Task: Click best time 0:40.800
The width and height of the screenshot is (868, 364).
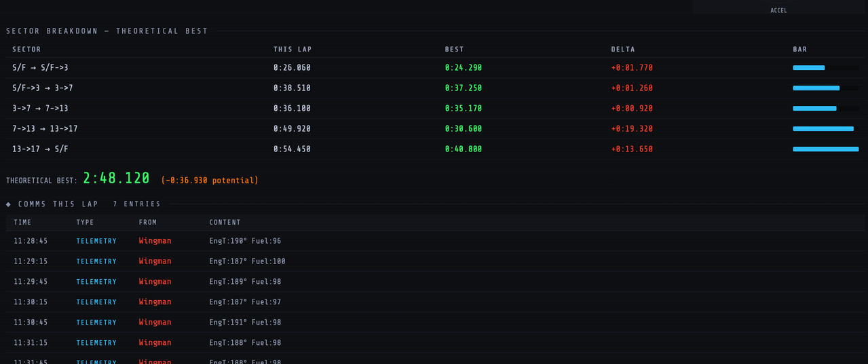Action: click(x=464, y=149)
